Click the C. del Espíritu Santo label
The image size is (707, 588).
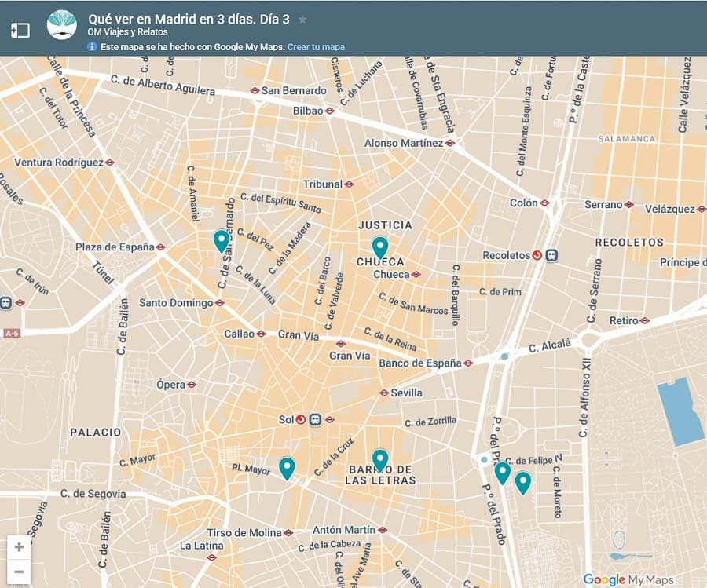click(280, 203)
